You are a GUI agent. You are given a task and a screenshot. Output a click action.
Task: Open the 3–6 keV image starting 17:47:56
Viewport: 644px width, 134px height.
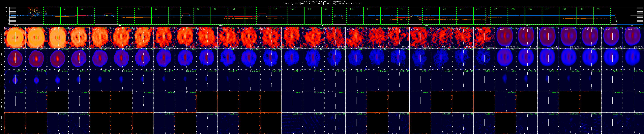(79, 38)
